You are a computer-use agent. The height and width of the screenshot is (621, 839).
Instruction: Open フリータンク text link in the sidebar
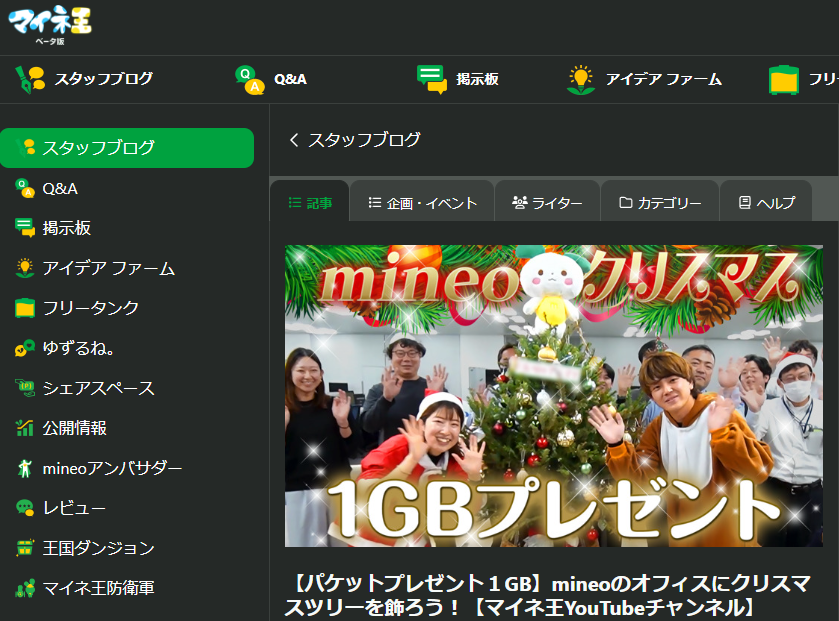tap(91, 308)
